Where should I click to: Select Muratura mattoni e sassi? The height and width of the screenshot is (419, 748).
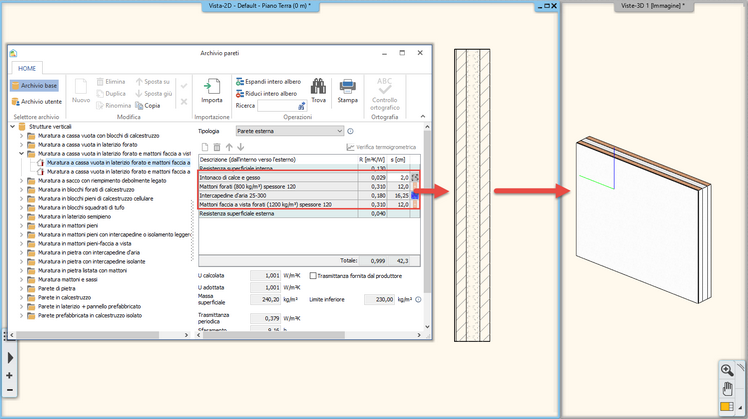click(x=67, y=280)
